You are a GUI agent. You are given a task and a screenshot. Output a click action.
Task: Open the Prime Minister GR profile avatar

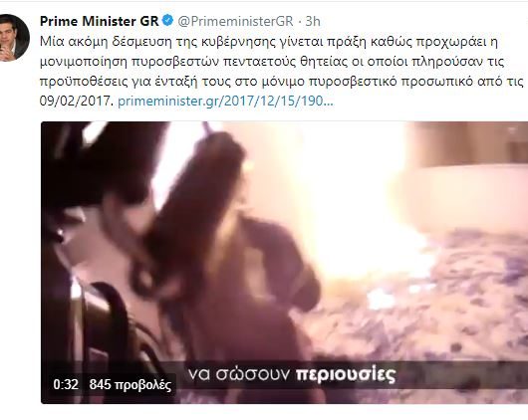(13, 38)
